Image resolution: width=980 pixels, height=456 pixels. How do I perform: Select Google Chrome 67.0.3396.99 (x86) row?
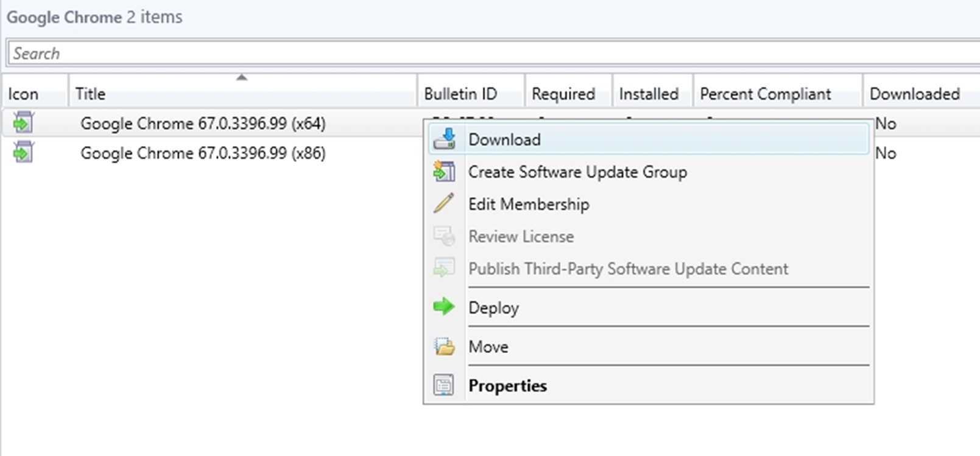tap(203, 153)
